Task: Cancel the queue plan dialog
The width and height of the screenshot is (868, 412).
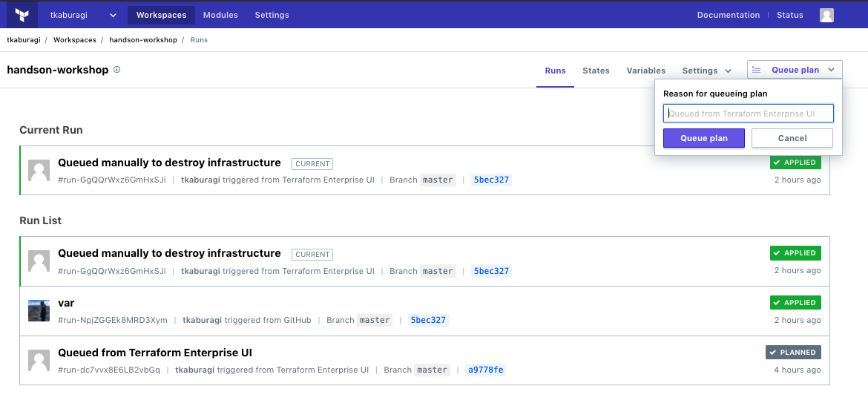Action: (x=792, y=138)
